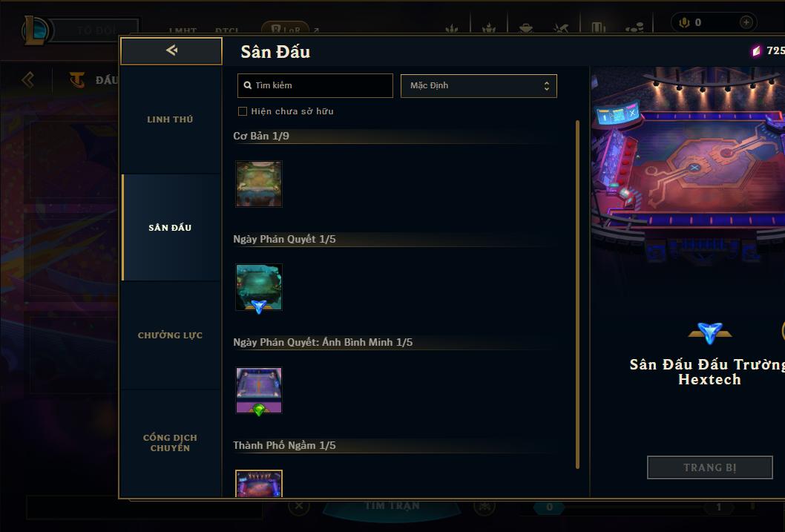The image size is (785, 532).
Task: Switch to the Chưởng Lực tab
Action: [x=170, y=335]
